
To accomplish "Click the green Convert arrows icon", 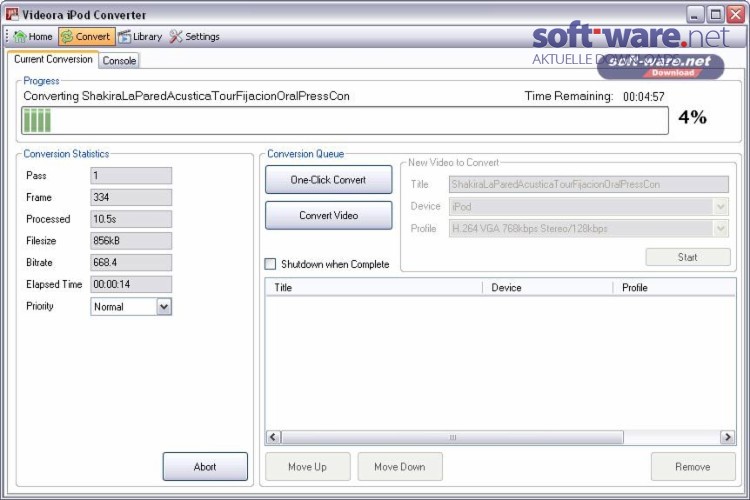I will (67, 37).
